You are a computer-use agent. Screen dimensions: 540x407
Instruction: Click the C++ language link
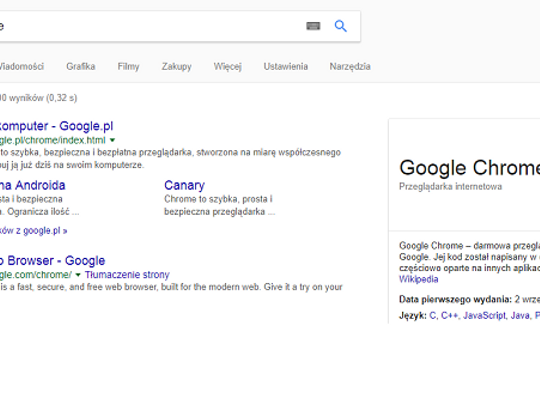(x=449, y=315)
